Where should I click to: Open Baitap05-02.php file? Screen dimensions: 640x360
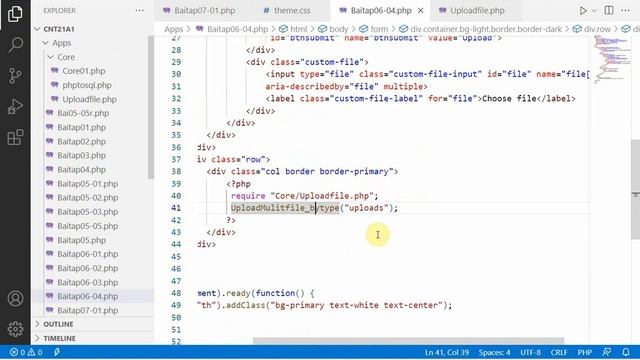pyautogui.click(x=87, y=198)
